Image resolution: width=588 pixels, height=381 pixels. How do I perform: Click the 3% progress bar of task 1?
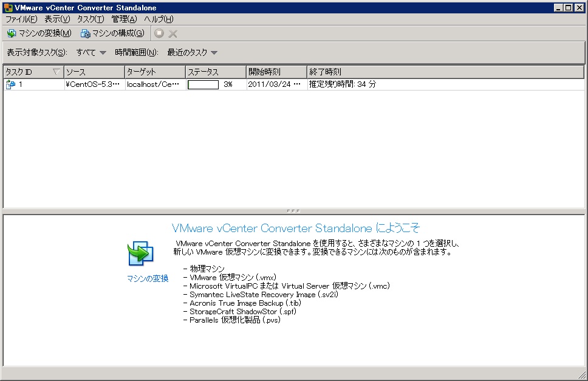click(x=203, y=84)
